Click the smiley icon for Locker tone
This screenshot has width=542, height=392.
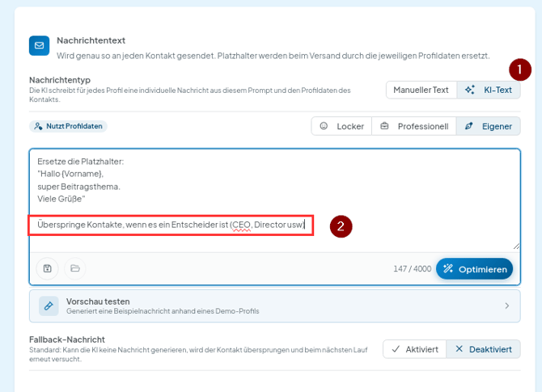(x=324, y=126)
